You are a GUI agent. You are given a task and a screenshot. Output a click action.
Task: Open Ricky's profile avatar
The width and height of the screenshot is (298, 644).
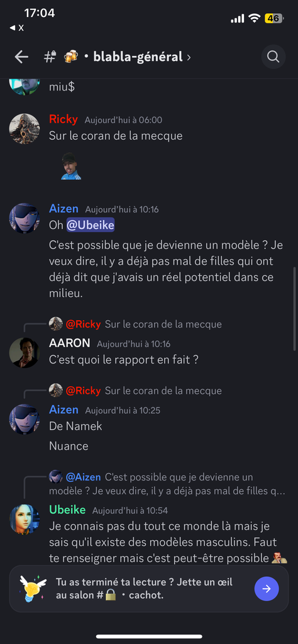pyautogui.click(x=25, y=128)
